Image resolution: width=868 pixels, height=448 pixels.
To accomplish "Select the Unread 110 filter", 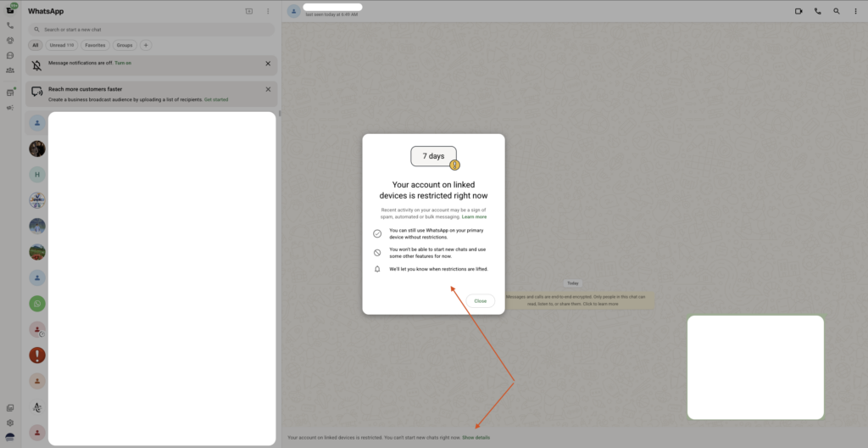I will [61, 46].
